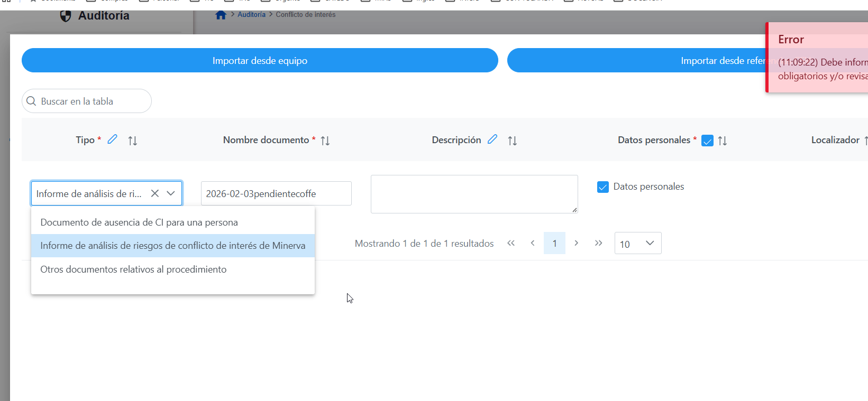This screenshot has height=401, width=868.
Task: Click the Descripción text area
Action: tap(474, 194)
